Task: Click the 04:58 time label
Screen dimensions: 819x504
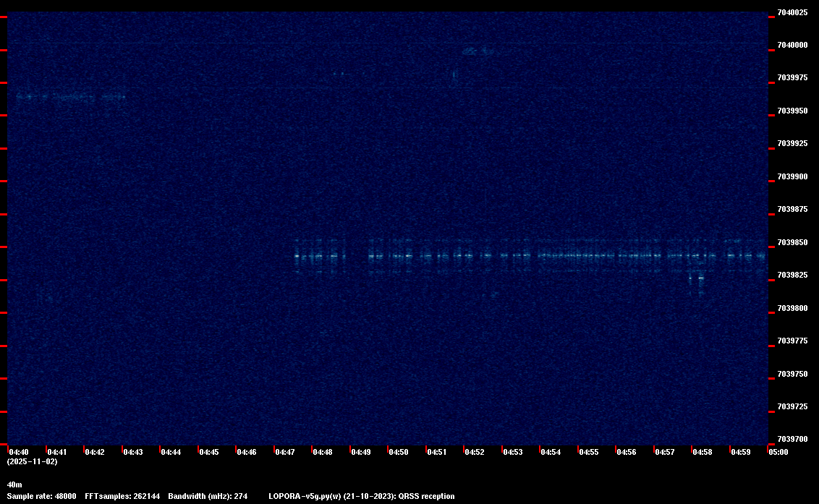Action: [703, 452]
